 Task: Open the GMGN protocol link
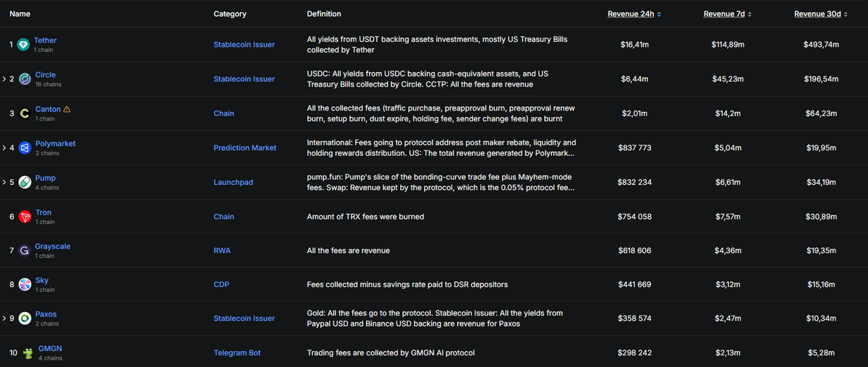49,348
